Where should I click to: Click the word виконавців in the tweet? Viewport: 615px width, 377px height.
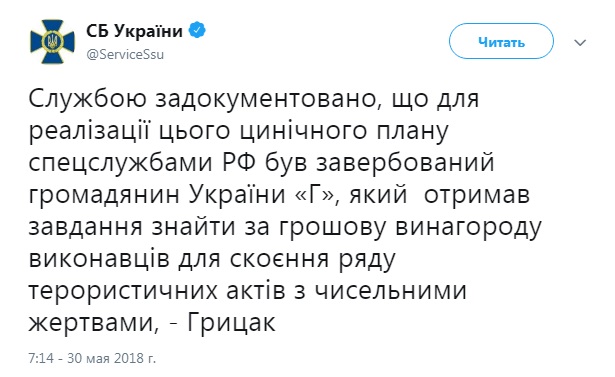tap(99, 259)
